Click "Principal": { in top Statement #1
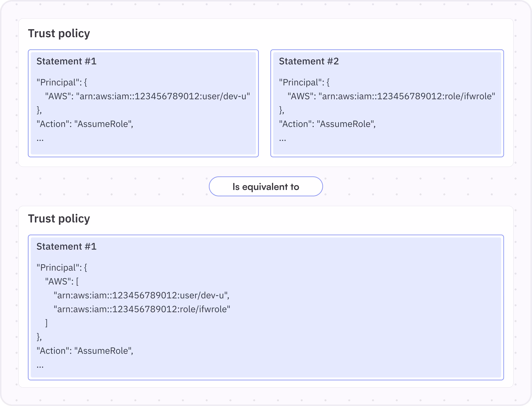Image resolution: width=532 pixels, height=406 pixels. click(62, 82)
